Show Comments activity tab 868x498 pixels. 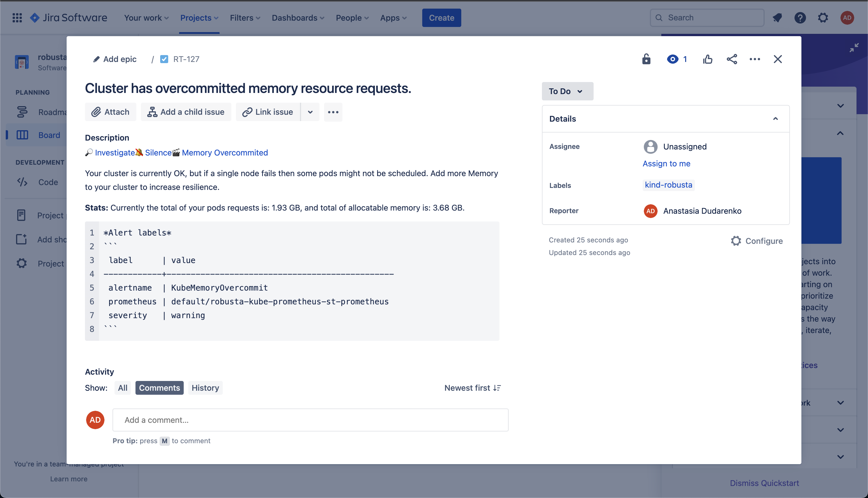(159, 388)
